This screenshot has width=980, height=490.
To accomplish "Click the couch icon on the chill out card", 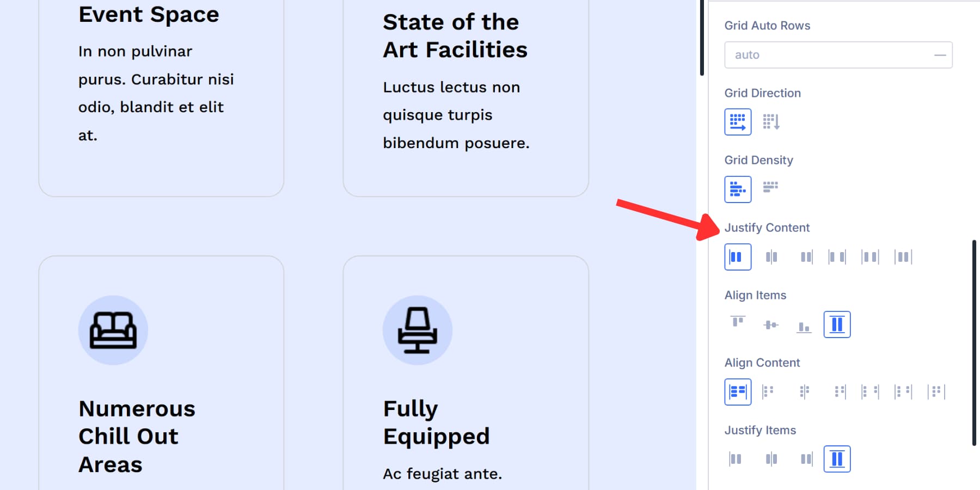I will [x=113, y=330].
